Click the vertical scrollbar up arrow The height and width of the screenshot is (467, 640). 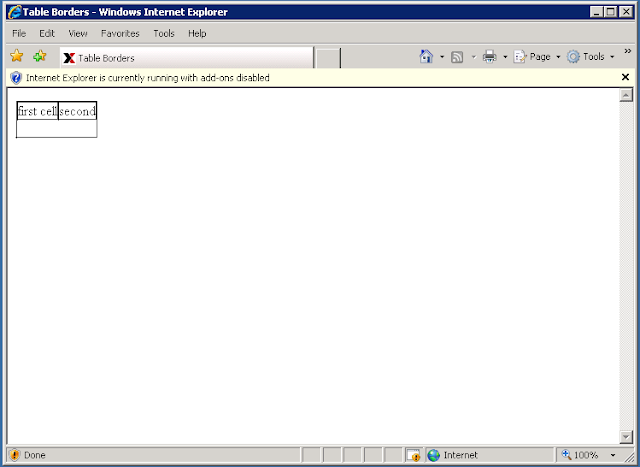pos(626,95)
